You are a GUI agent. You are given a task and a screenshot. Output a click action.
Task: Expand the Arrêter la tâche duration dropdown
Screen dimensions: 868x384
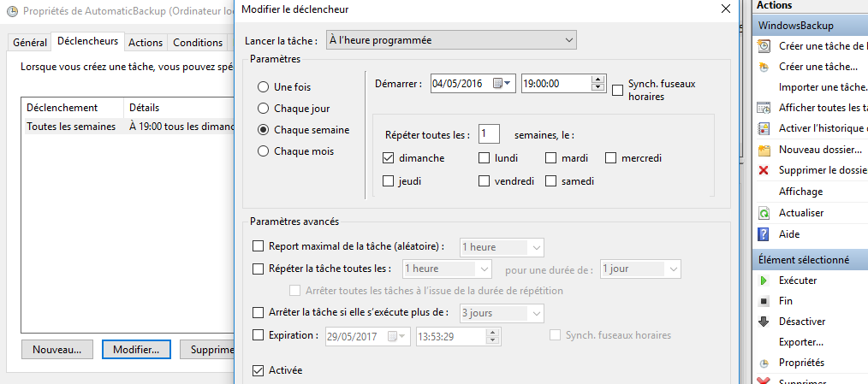tap(536, 313)
